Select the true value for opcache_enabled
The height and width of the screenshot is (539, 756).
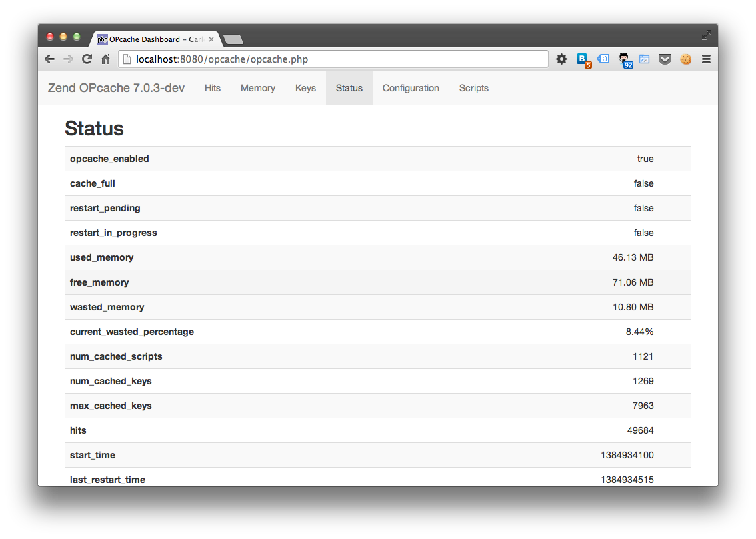(645, 159)
